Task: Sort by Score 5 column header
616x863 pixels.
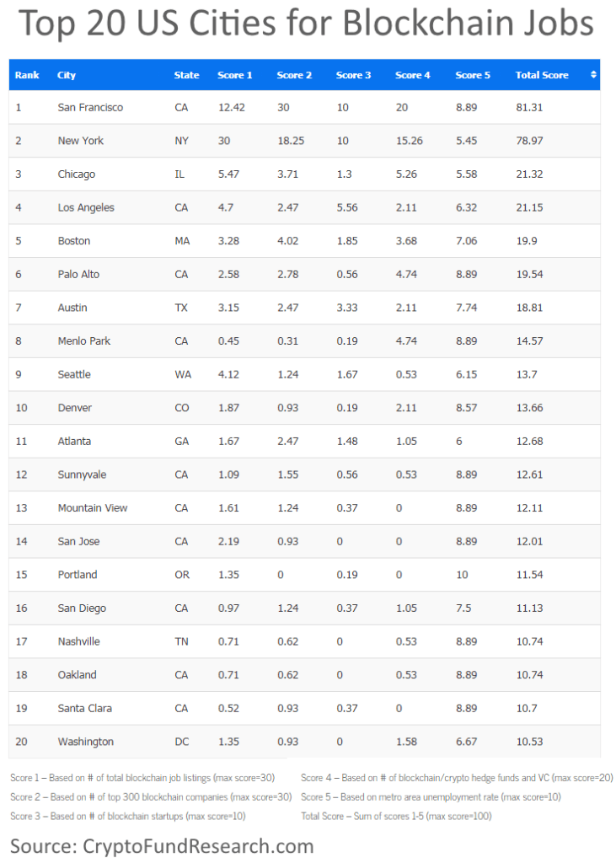Action: pyautogui.click(x=473, y=75)
